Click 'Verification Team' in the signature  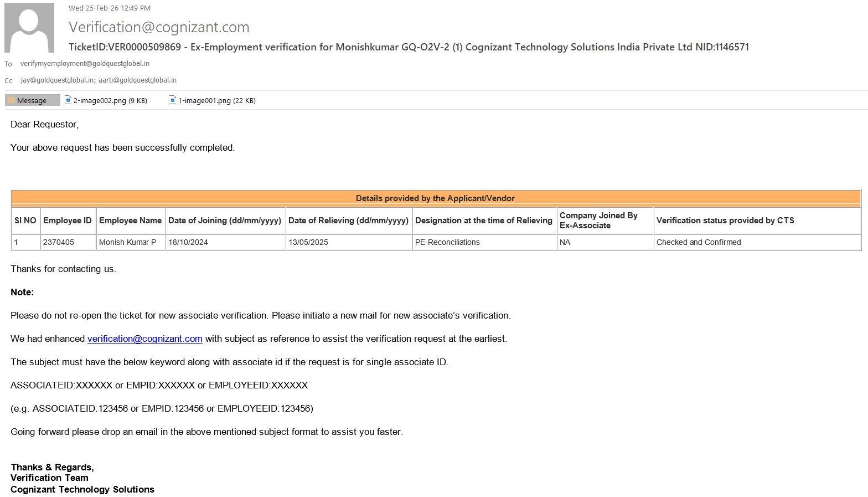pyautogui.click(x=50, y=478)
